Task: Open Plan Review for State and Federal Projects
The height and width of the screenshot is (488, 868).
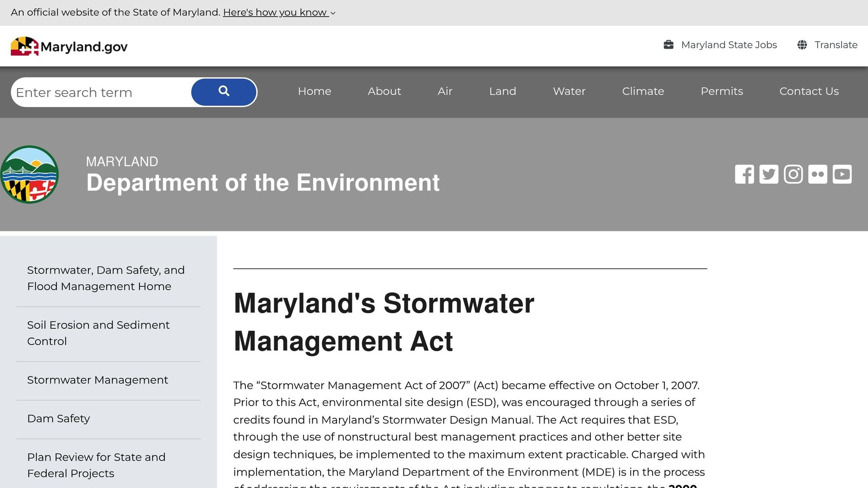Action: [96, 465]
